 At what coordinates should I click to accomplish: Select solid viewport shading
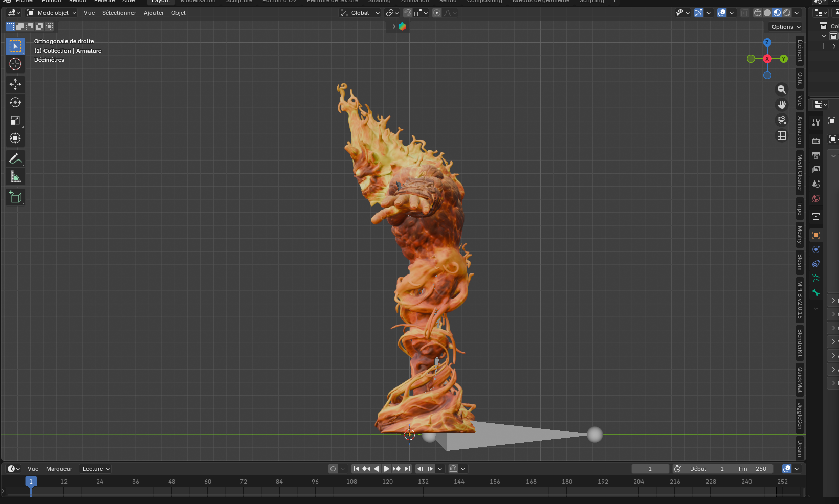pos(767,13)
